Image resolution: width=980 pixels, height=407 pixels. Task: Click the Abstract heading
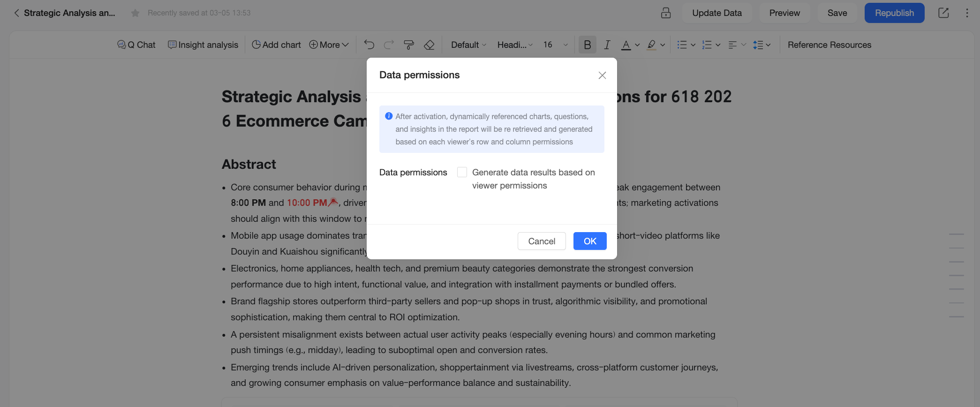tap(249, 164)
